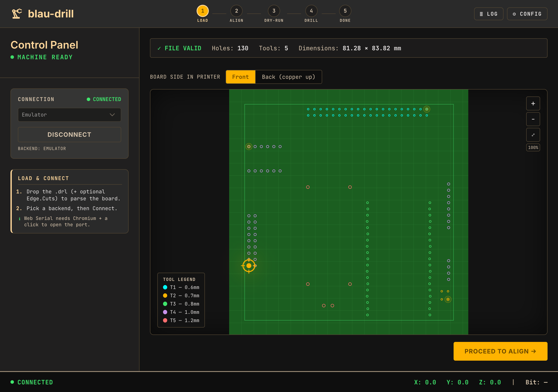Select Front board side
The width and height of the screenshot is (558, 392).
pos(241,77)
